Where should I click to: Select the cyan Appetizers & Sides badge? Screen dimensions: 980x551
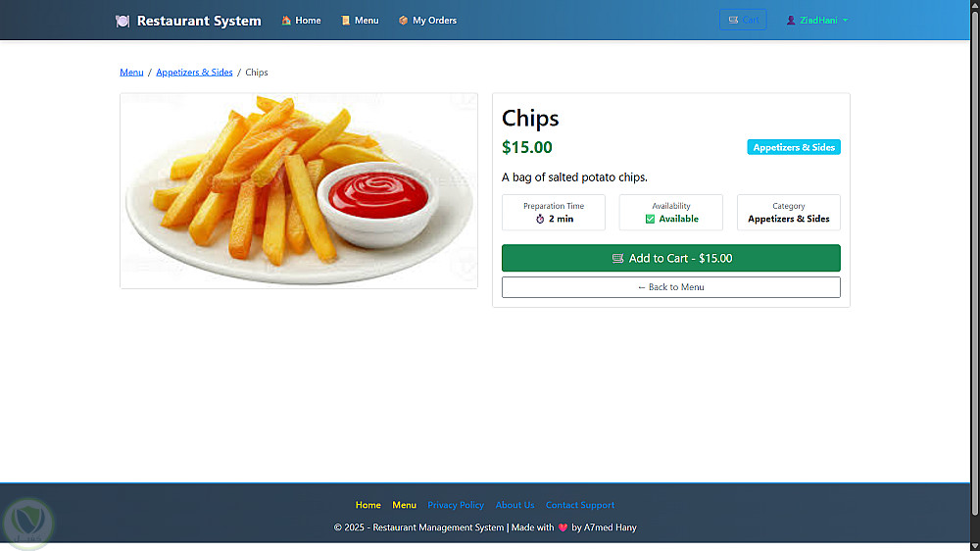coord(794,147)
